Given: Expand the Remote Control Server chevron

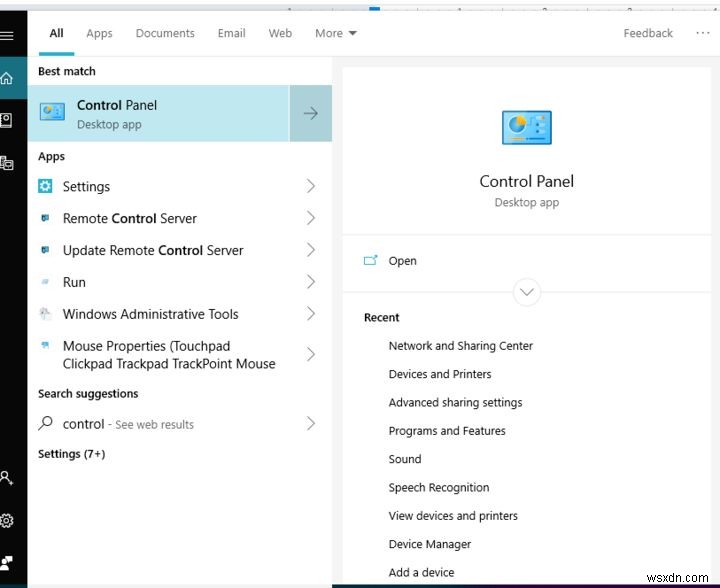Looking at the screenshot, I should [x=311, y=218].
